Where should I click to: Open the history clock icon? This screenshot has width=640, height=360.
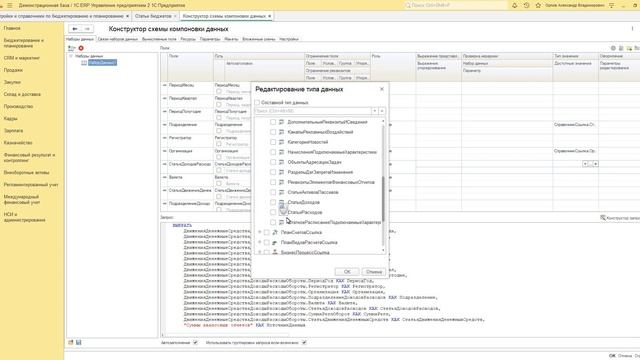click(x=526, y=5)
